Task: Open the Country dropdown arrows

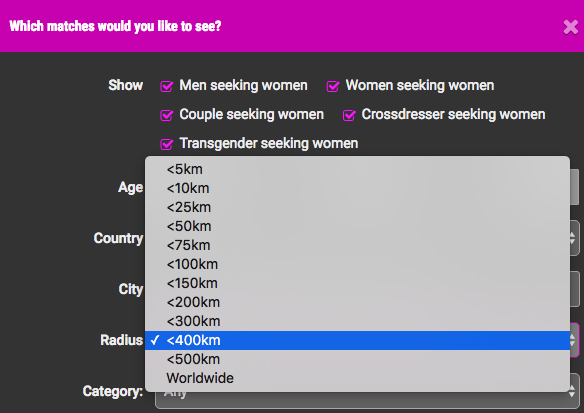Action: [573, 238]
